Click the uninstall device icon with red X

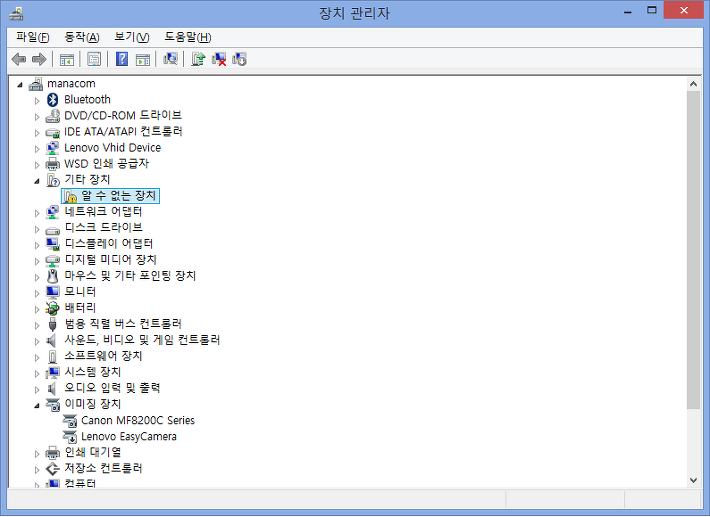click(x=219, y=59)
